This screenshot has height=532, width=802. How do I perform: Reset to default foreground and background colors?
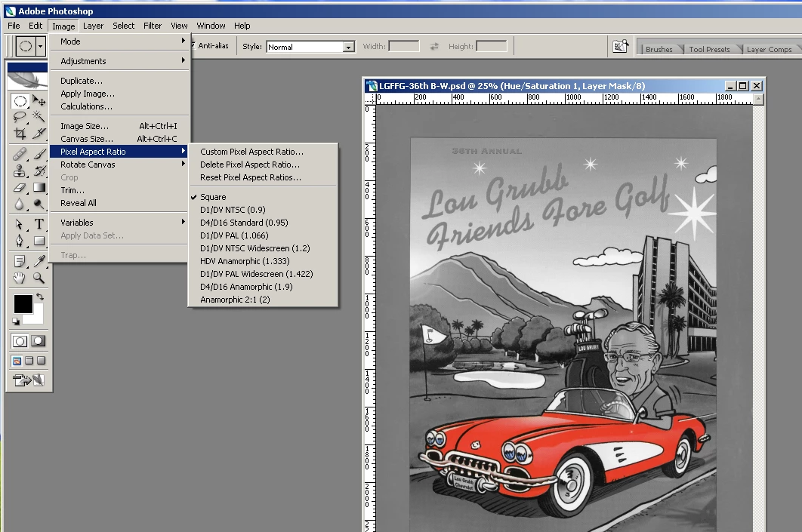pyautogui.click(x=16, y=321)
